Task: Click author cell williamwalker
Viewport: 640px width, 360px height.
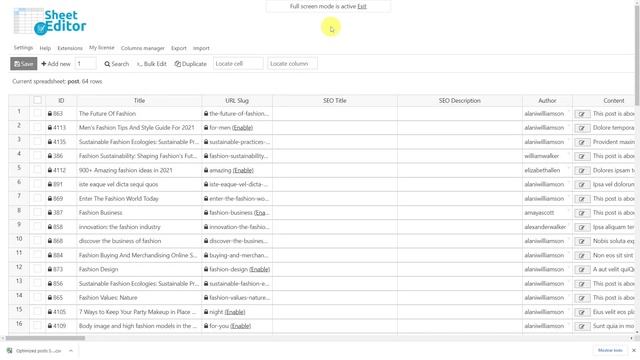Action: [x=547, y=156]
